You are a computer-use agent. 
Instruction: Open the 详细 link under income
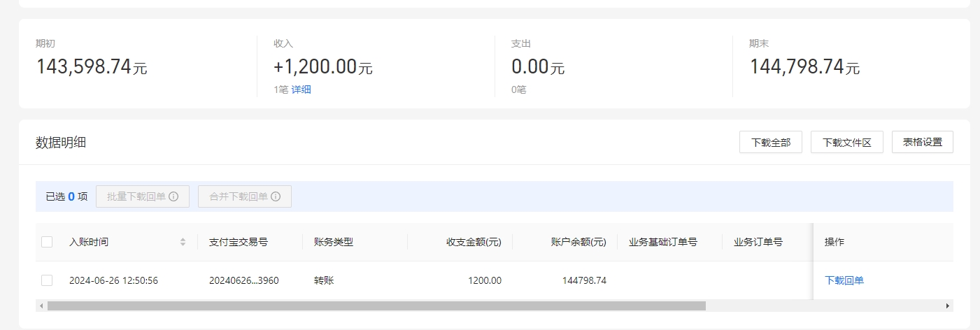coord(301,89)
